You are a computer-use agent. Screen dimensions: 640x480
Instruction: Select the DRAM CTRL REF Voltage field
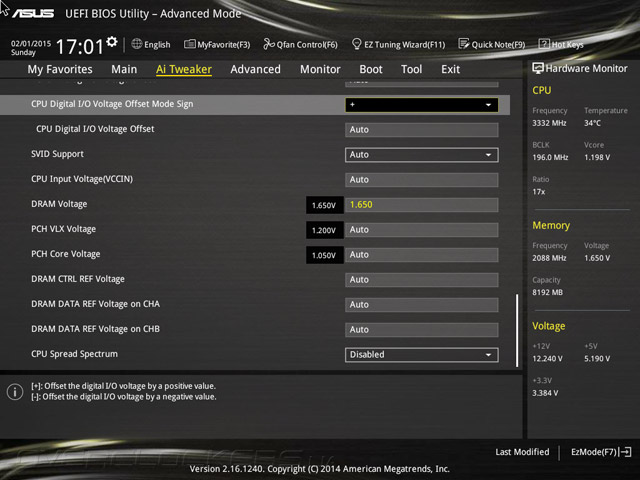click(422, 280)
